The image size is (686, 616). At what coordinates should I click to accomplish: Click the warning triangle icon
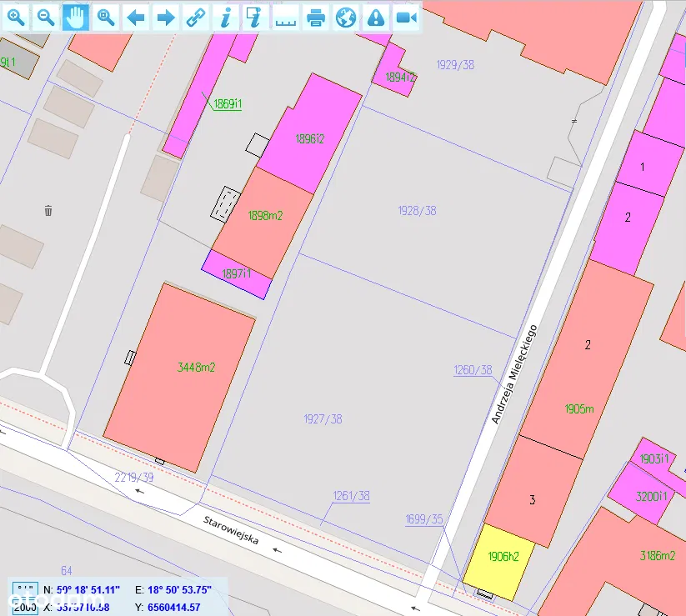pos(376,17)
